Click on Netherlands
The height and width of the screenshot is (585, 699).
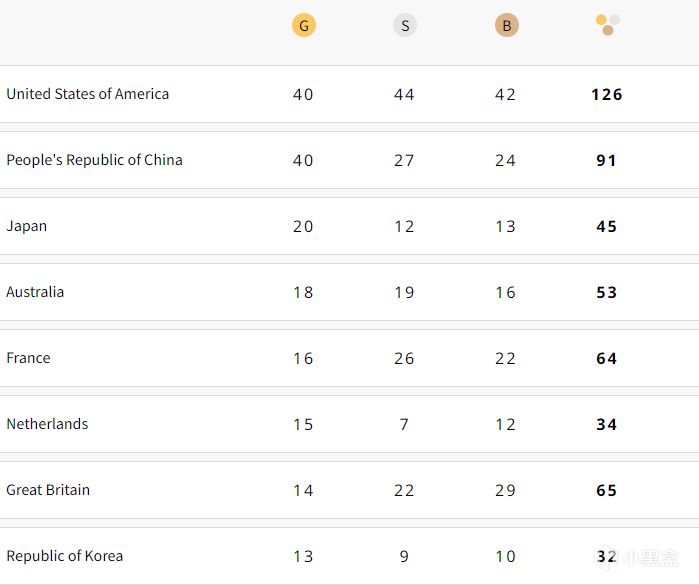(47, 424)
